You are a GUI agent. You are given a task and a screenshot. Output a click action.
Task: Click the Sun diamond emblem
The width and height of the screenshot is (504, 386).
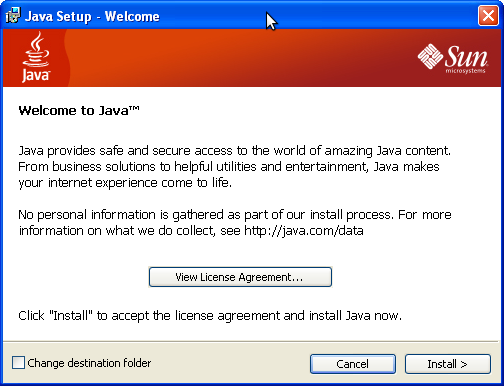coord(430,56)
